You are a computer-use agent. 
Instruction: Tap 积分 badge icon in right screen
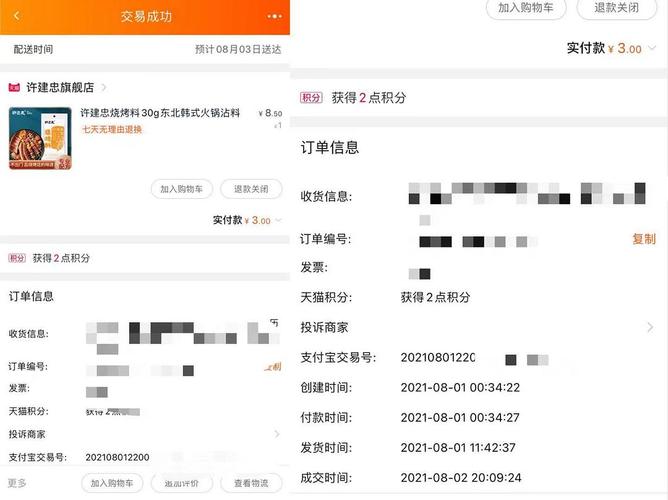click(311, 98)
